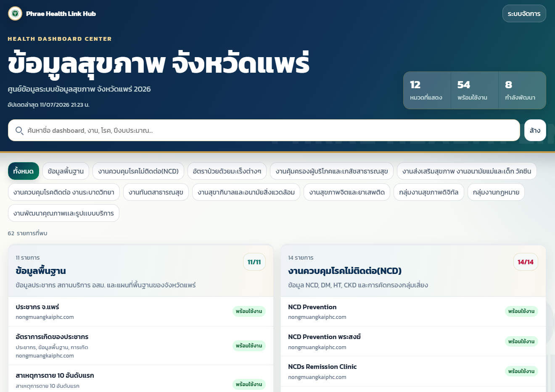Open the ระบบจัดการ admin button

coord(524,13)
